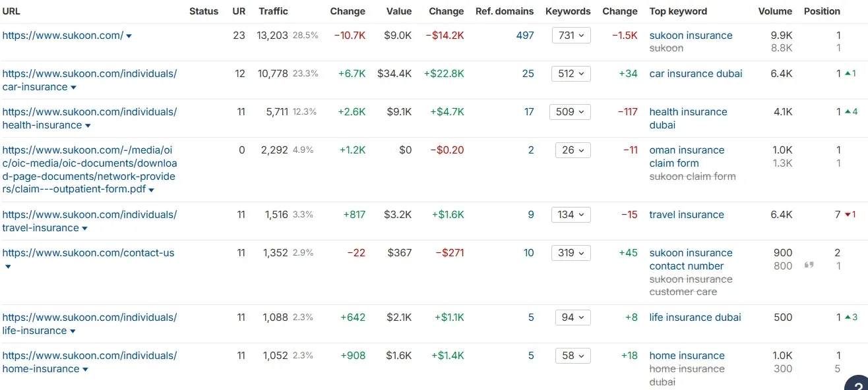Expand dropdown arrow beside travel-insurance URL

[84, 229]
